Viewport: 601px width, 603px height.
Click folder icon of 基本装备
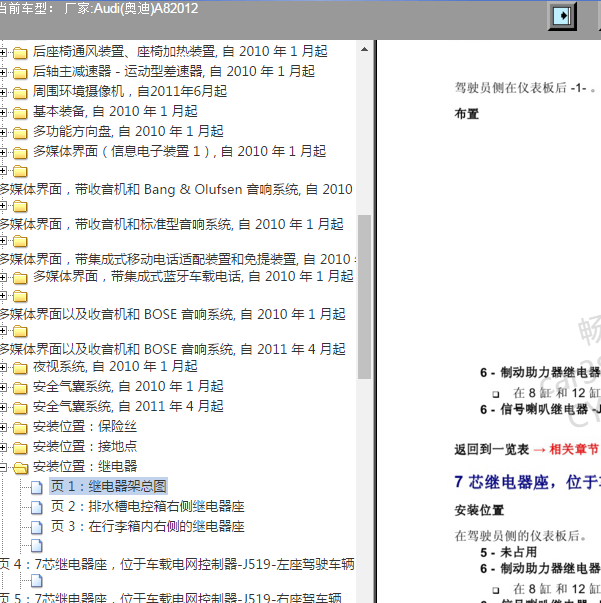(20, 113)
